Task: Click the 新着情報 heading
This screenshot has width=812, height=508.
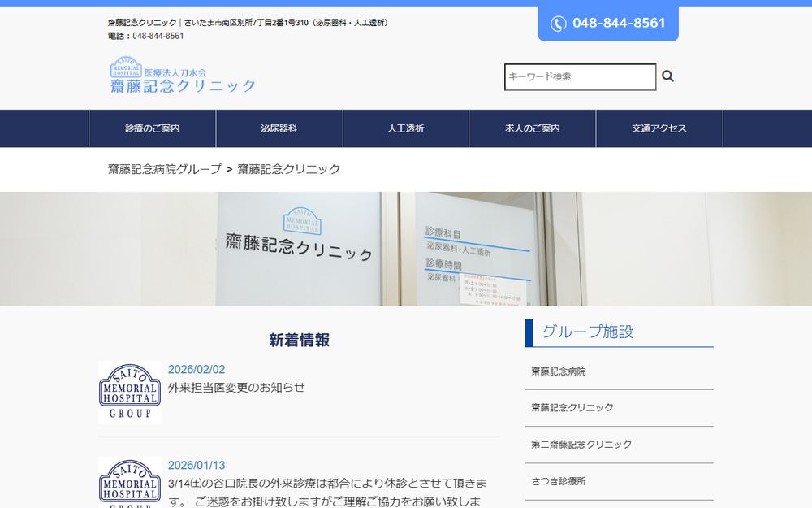Action: point(300,340)
